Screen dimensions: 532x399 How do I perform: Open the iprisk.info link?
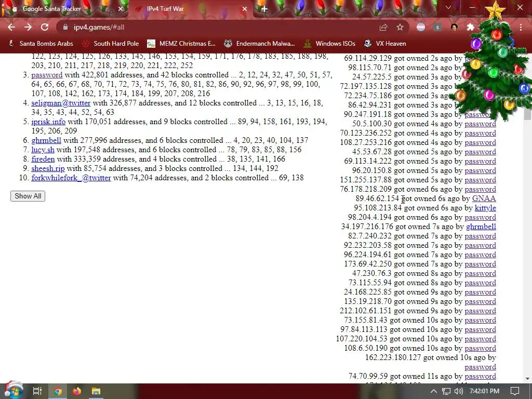point(48,122)
